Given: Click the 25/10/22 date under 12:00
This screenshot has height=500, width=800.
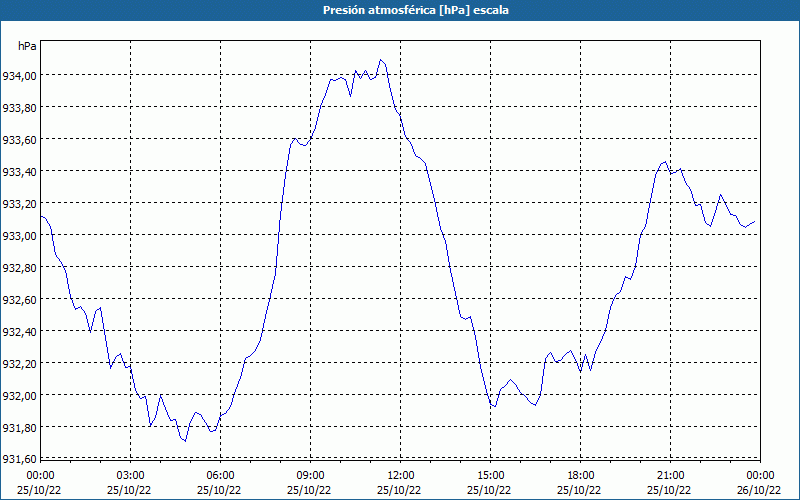Looking at the screenshot, I should pos(399,490).
